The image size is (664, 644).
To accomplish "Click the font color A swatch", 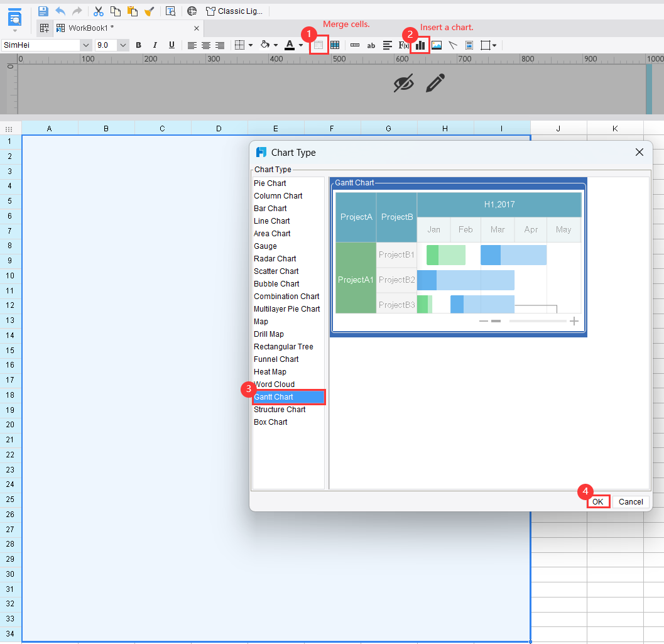I will click(x=290, y=45).
